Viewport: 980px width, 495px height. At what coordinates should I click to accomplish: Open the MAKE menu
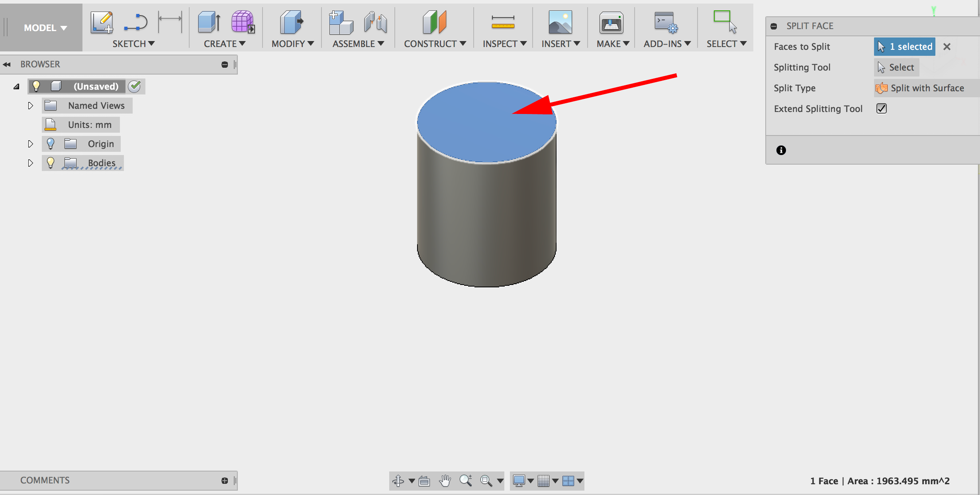click(613, 44)
